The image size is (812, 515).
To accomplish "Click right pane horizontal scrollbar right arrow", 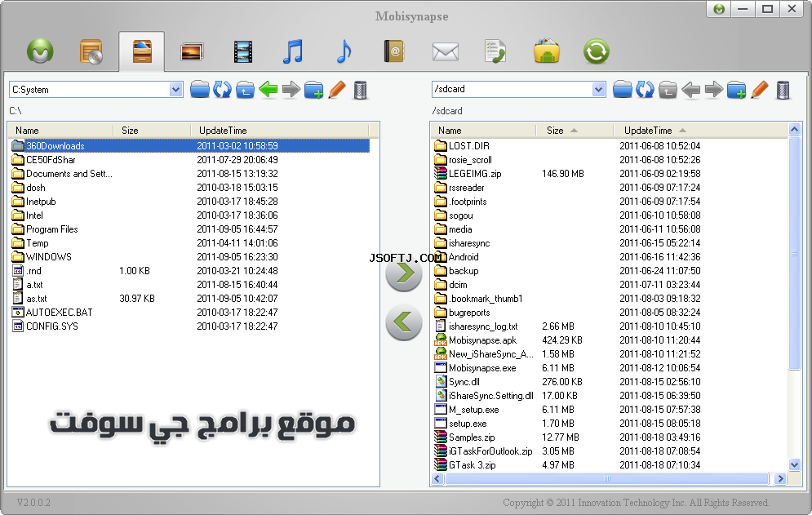I will (780, 479).
